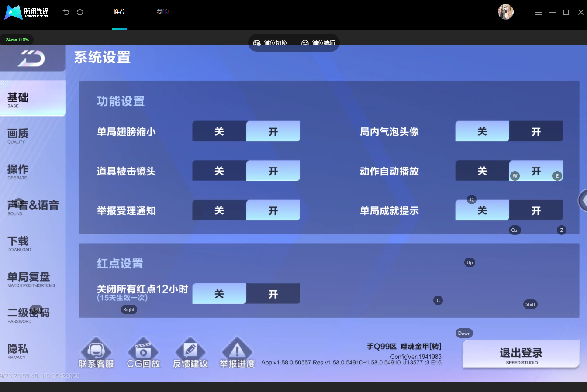
Task: Select 声音&语音 SOUND settings tab
Action: click(33, 207)
